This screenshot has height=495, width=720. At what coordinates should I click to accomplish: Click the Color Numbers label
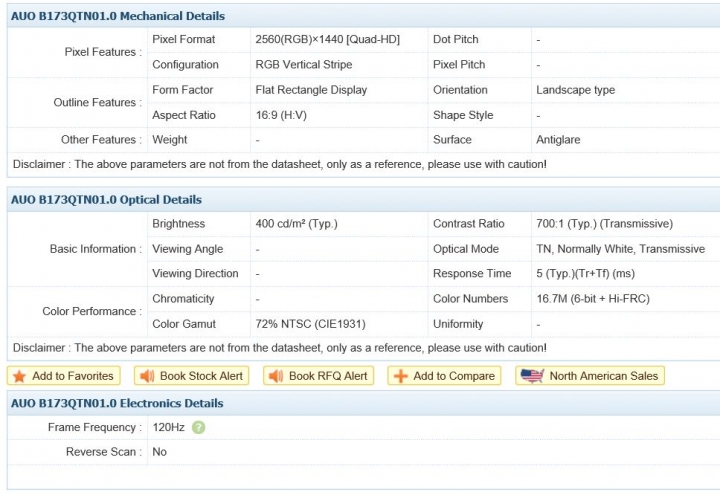(x=470, y=299)
